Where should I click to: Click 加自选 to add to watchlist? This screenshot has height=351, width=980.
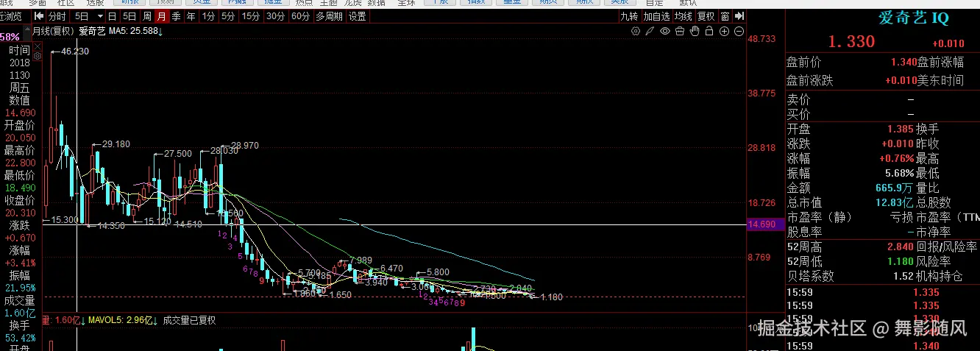656,15
